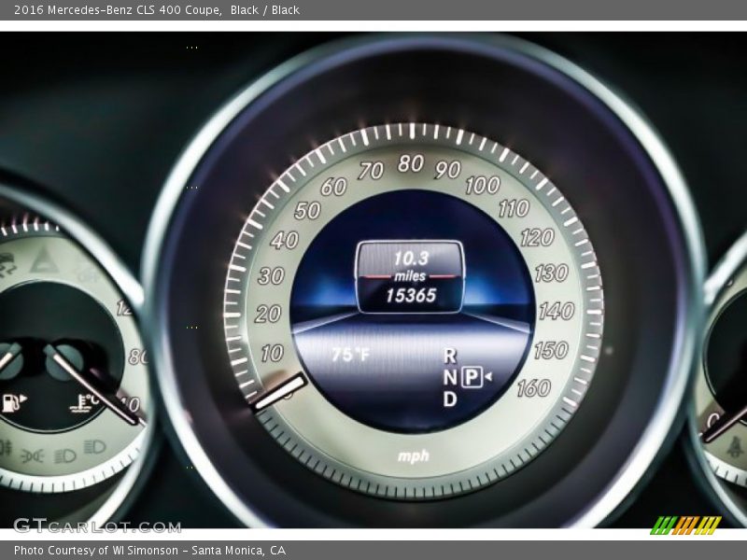Select the D drive gear letter
Screen dimensions: 747x560
pos(450,399)
